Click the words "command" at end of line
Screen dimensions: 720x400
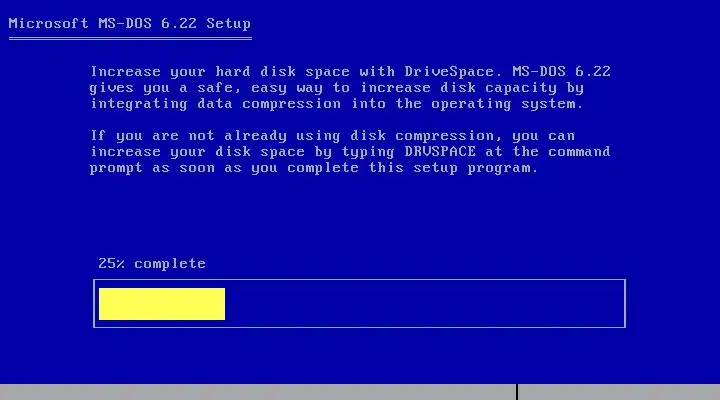tap(579, 152)
